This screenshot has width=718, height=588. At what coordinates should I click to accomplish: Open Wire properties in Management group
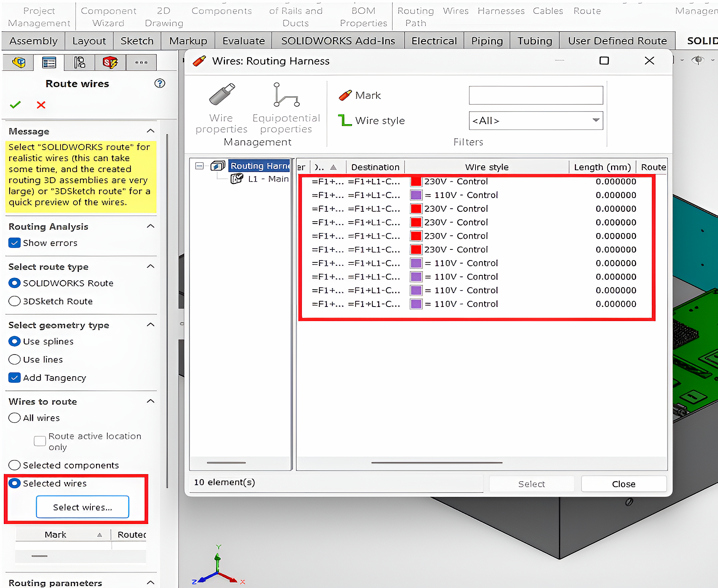222,108
